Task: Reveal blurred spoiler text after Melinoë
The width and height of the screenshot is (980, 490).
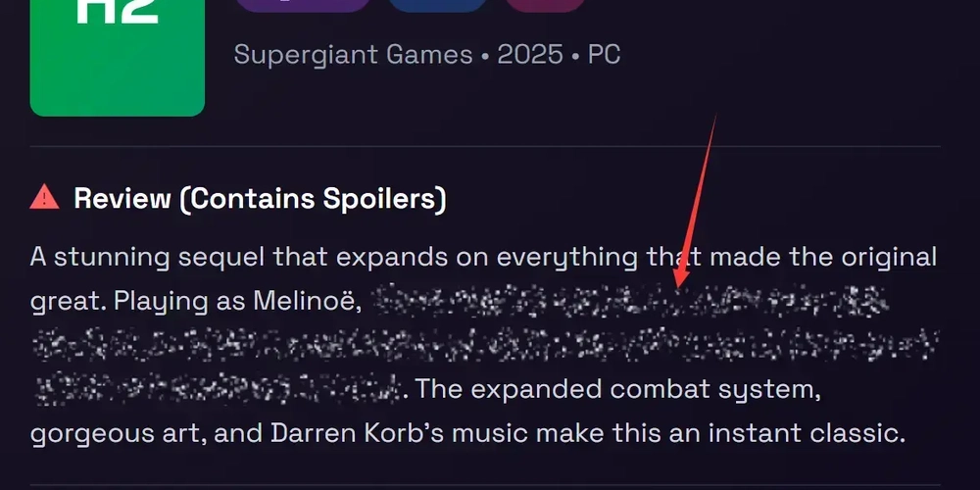Action: point(630,301)
